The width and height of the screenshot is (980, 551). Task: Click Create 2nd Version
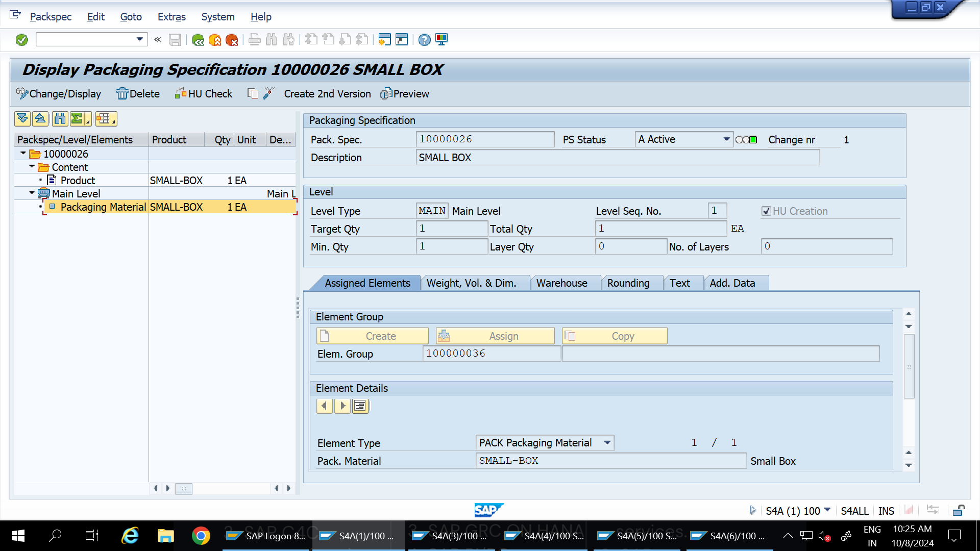pyautogui.click(x=327, y=93)
